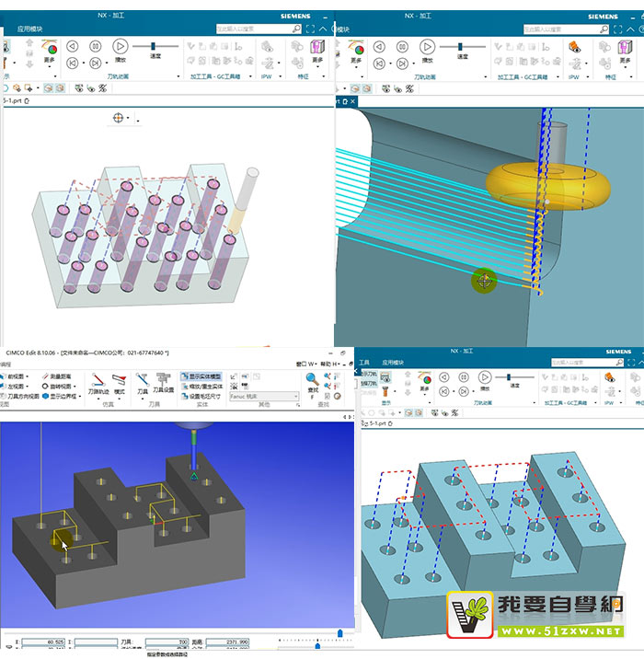Open 刀具设置 tool setup in CIMCO
644x659 pixels.
point(164,383)
